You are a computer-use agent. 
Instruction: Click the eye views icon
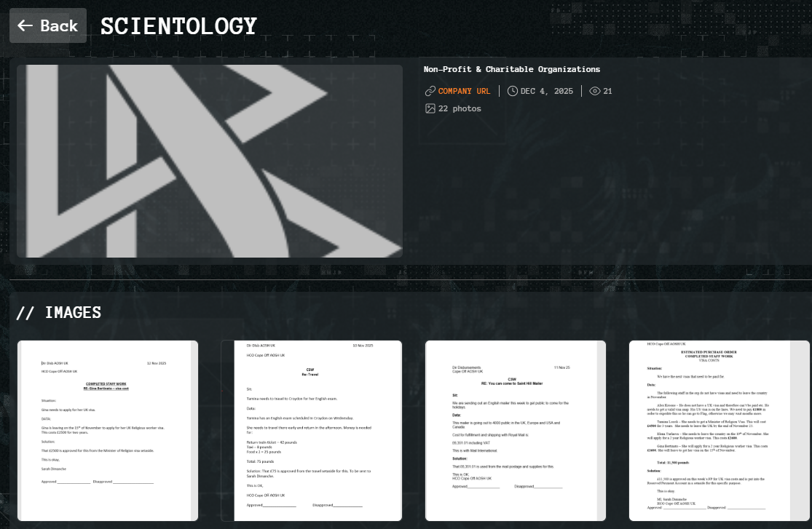point(594,91)
